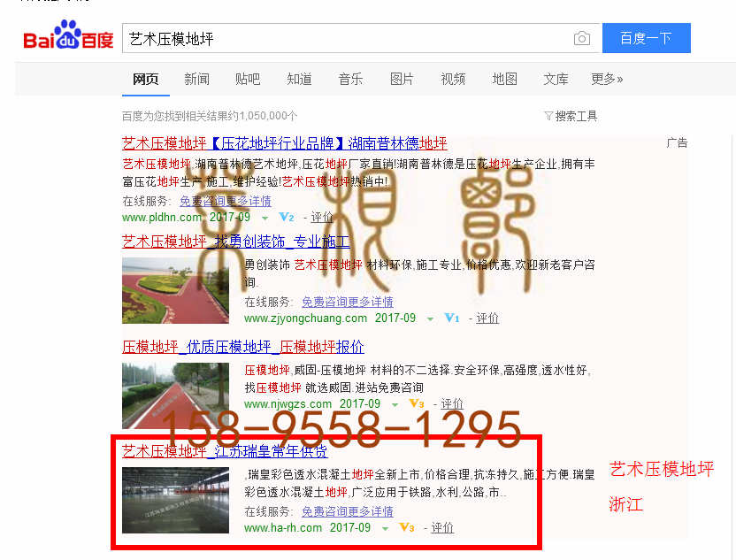Switch to the 地图 tab
The height and width of the screenshot is (560, 736).
pyautogui.click(x=504, y=79)
